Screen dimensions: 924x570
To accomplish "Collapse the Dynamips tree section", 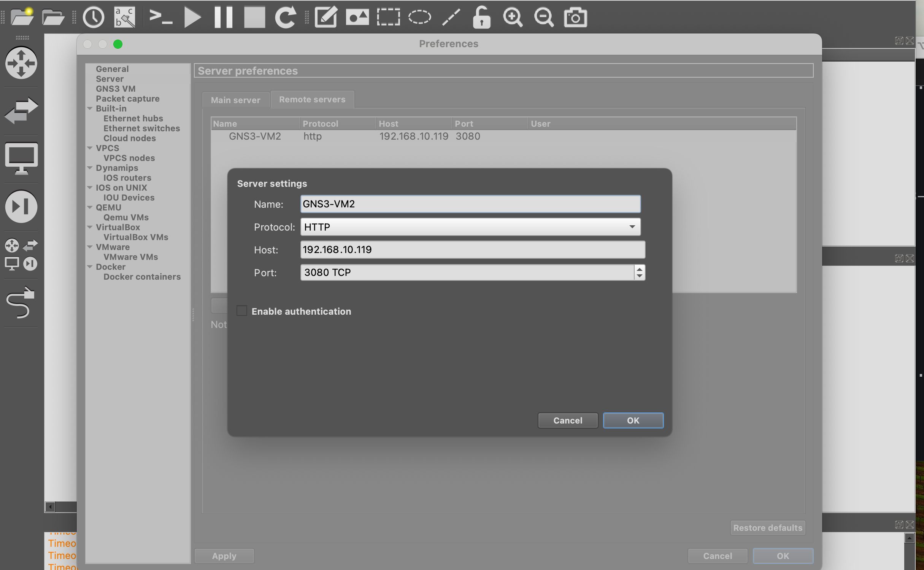I will 90,168.
